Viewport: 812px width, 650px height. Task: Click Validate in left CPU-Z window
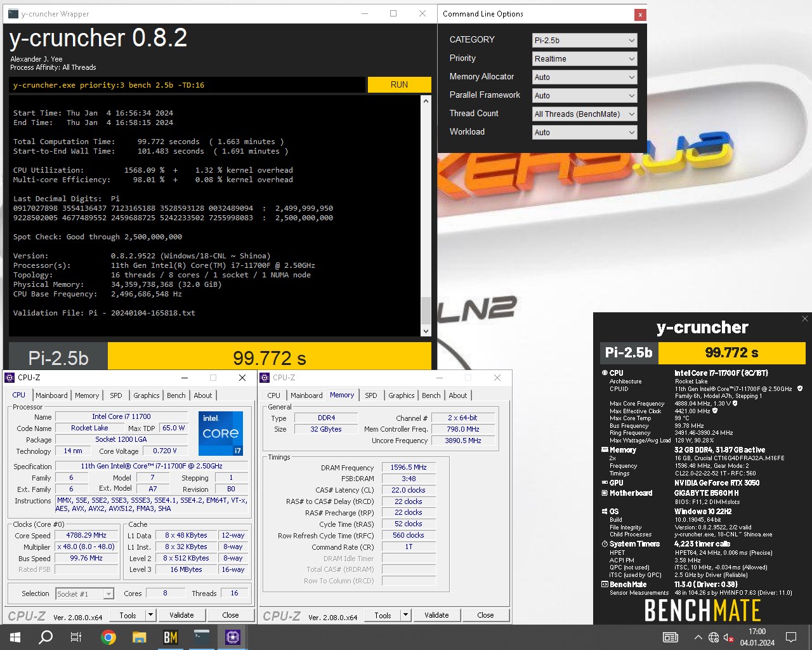(x=181, y=615)
